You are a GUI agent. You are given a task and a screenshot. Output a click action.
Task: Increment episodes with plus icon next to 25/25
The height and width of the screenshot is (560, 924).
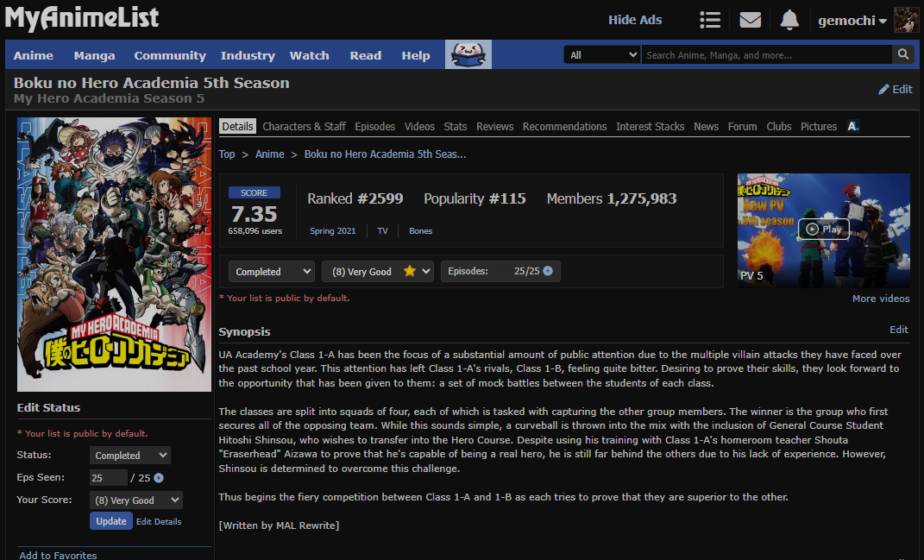(548, 271)
